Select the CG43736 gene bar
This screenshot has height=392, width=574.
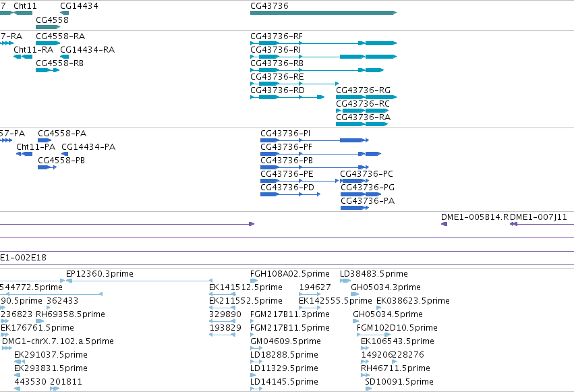pos(323,13)
